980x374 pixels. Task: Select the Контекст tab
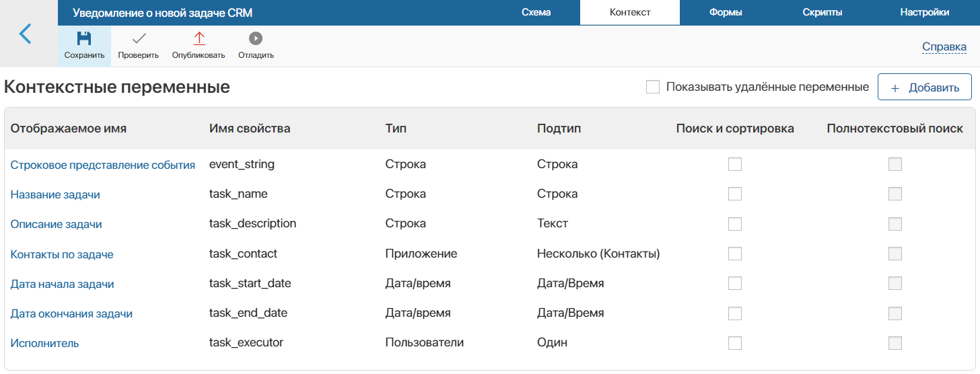pyautogui.click(x=630, y=12)
